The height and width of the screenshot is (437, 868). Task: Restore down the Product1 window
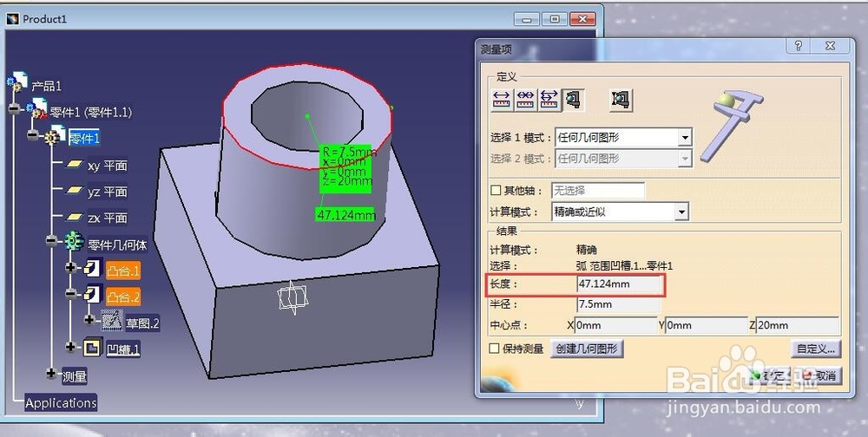555,19
